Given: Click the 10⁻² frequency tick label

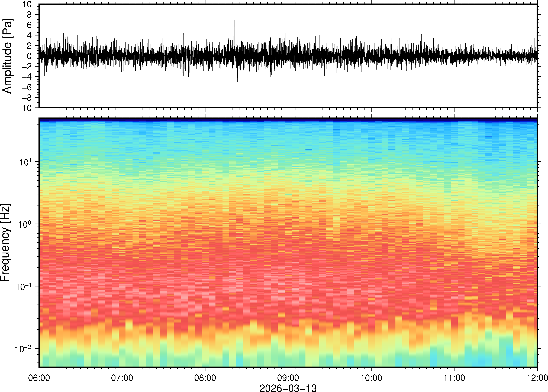Looking at the screenshot, I should [x=23, y=349].
